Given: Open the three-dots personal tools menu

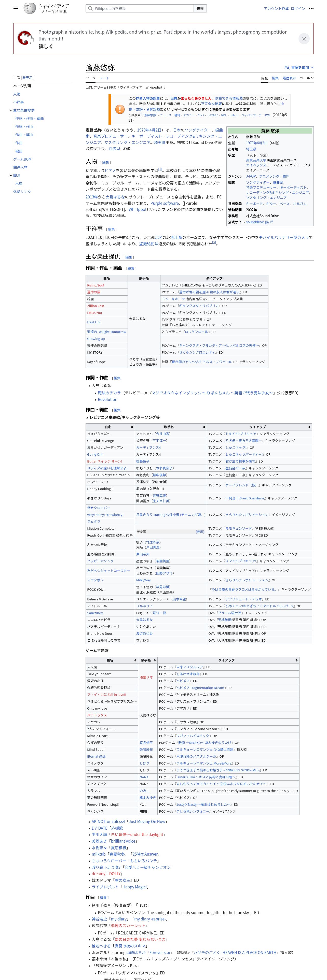Looking at the screenshot, I should (x=311, y=8).
